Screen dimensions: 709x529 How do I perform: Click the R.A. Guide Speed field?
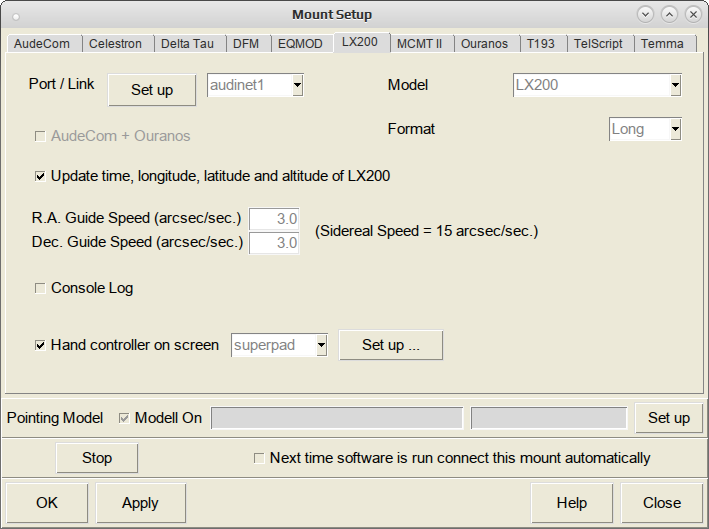274,219
